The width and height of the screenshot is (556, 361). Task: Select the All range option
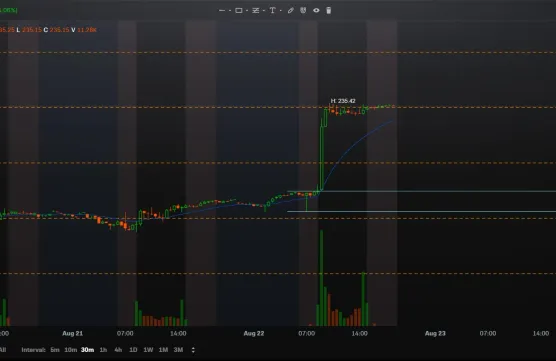click(2, 350)
